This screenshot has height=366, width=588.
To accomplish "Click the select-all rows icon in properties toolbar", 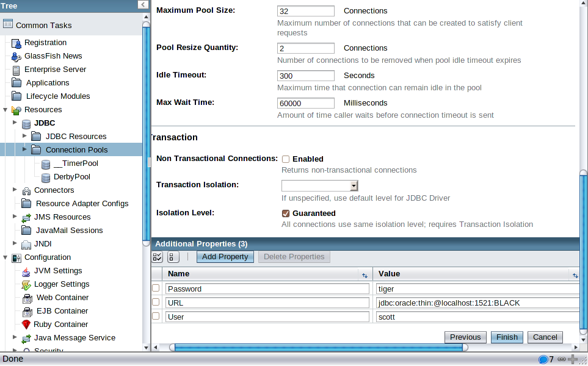I will click(158, 257).
